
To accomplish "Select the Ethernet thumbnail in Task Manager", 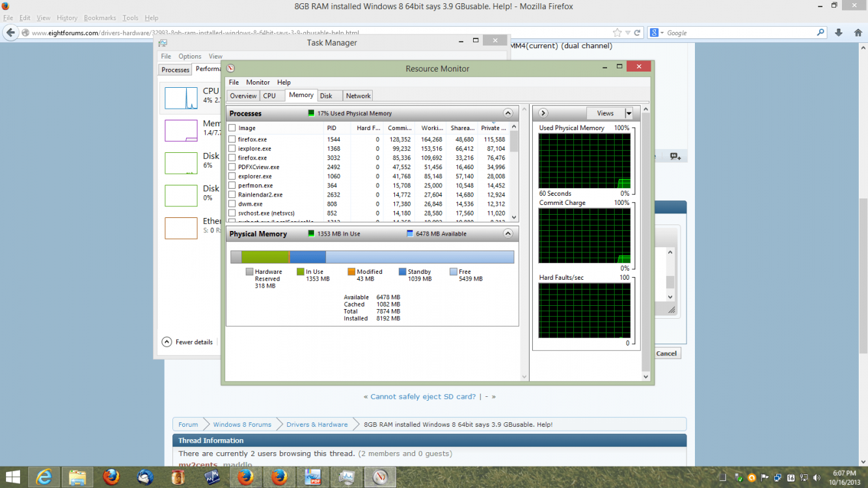I will point(181,228).
